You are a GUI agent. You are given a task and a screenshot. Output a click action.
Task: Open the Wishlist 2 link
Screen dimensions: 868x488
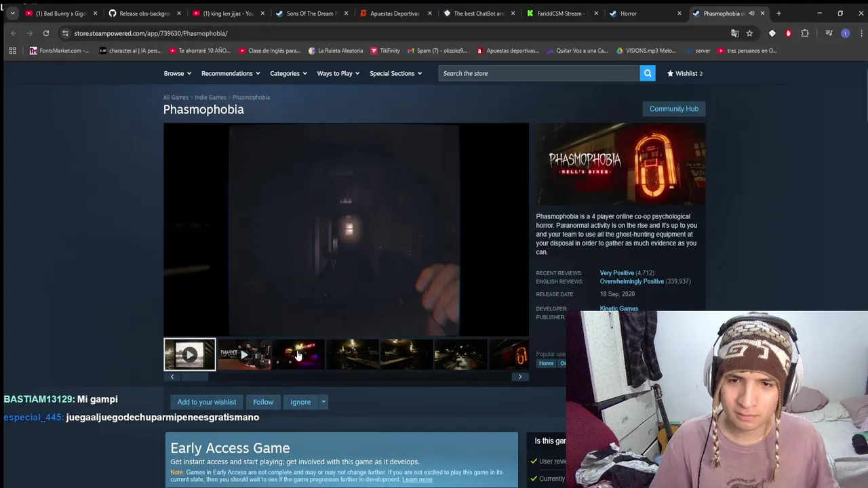click(x=685, y=73)
